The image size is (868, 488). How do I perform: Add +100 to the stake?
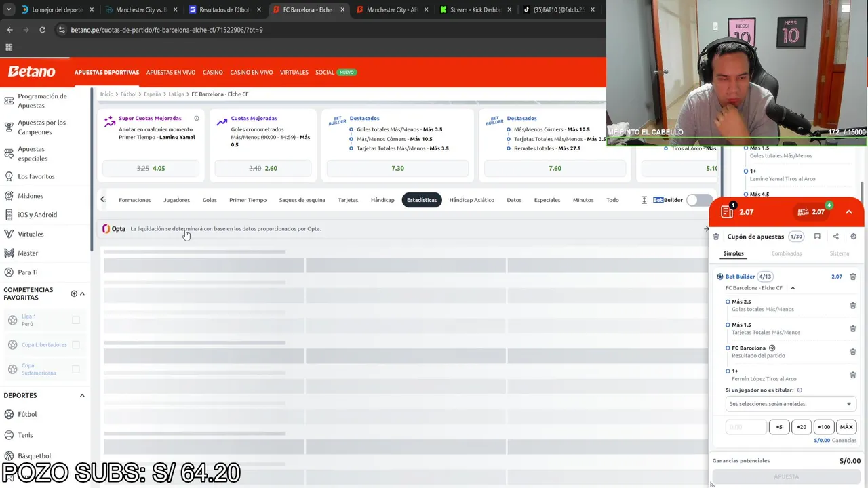(824, 427)
